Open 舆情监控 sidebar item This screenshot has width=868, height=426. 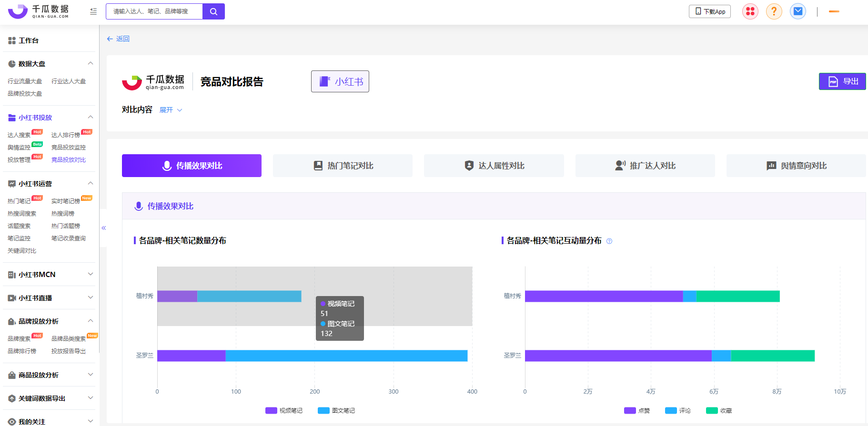pos(19,148)
